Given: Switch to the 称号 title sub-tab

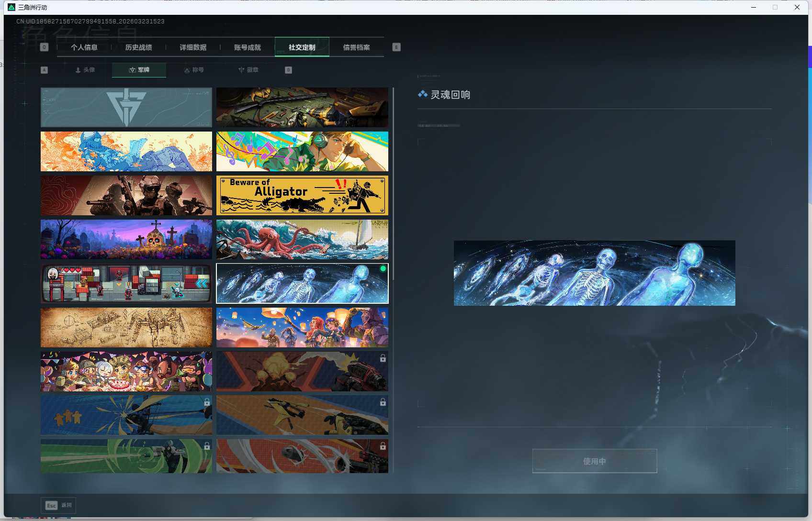Looking at the screenshot, I should 194,70.
